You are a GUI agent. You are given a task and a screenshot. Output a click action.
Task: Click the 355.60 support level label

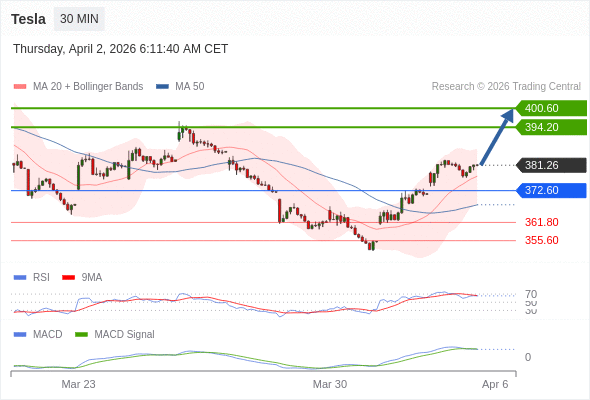coord(542,240)
